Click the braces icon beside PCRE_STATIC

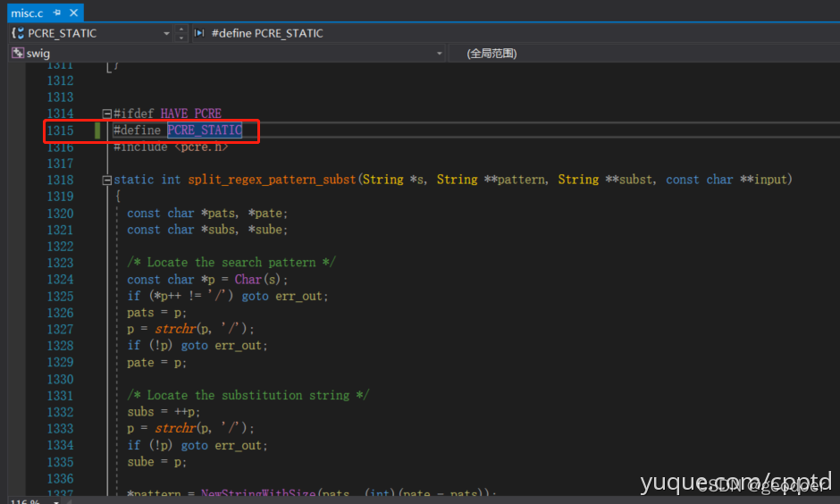coord(18,33)
